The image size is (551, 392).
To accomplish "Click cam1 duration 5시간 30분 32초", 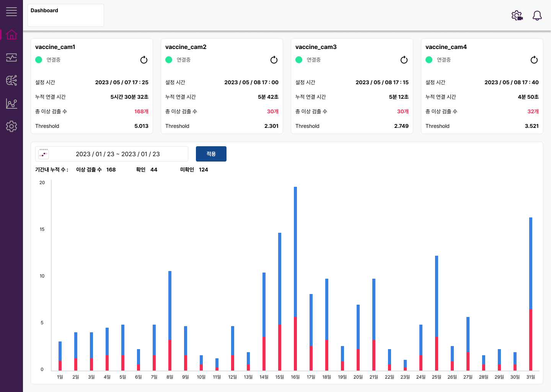I will (129, 97).
